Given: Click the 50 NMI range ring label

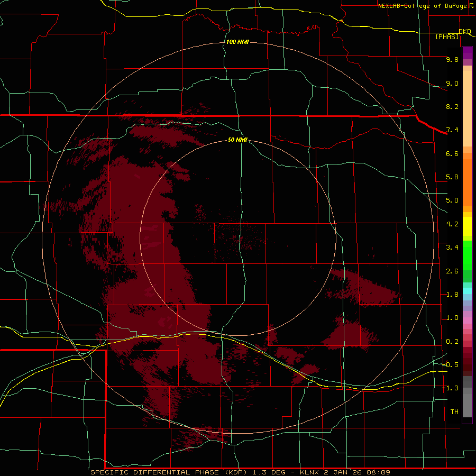Looking at the screenshot, I should click(x=237, y=140).
